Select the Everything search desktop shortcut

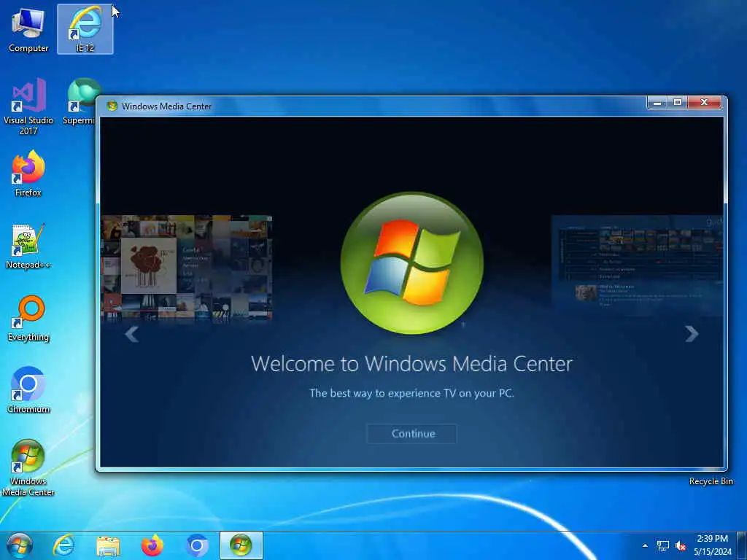(28, 319)
